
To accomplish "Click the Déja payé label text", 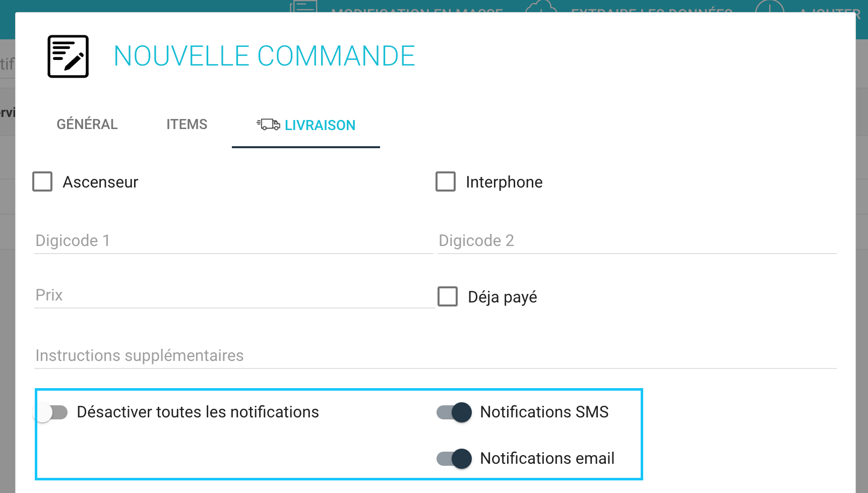I will point(503,297).
